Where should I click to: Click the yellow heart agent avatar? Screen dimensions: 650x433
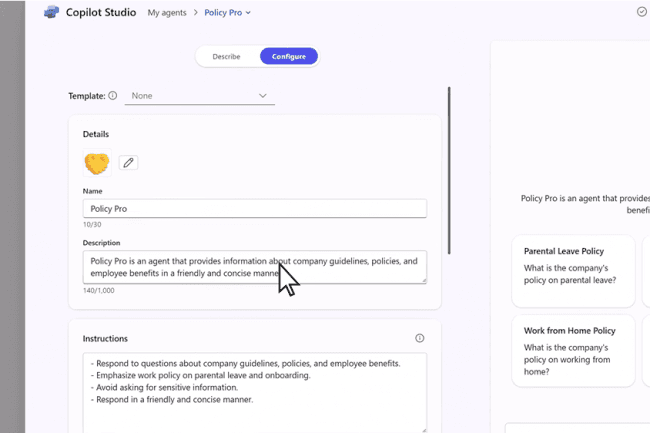(x=97, y=163)
